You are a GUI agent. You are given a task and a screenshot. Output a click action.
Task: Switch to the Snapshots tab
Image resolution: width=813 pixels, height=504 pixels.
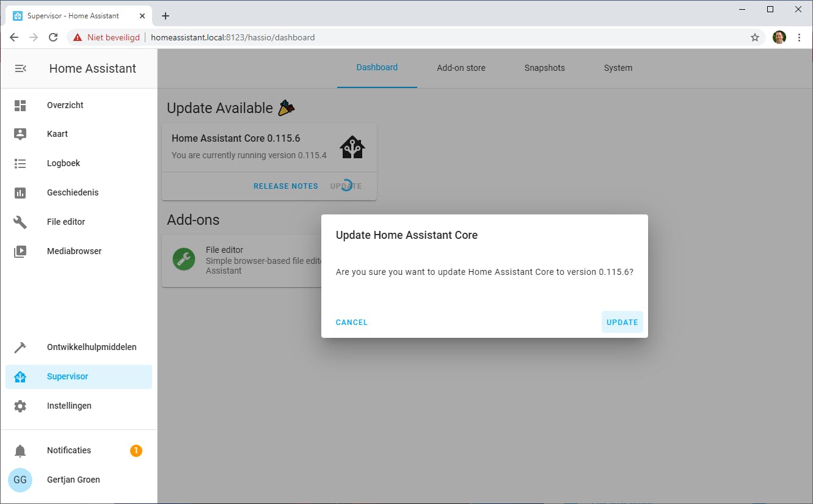544,68
